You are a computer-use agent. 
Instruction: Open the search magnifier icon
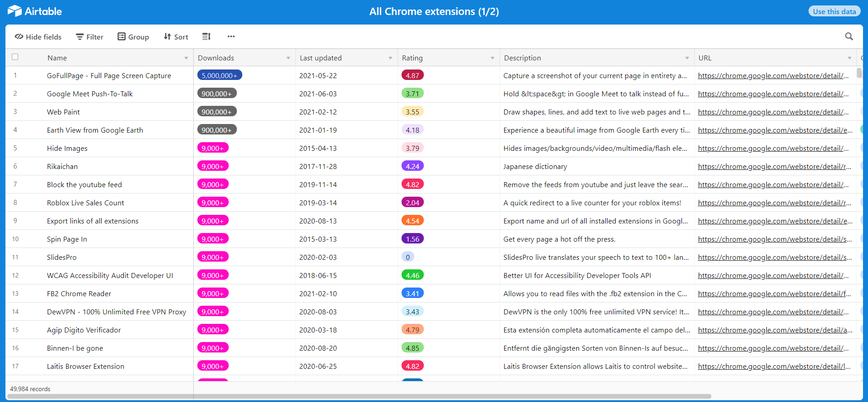coord(849,36)
